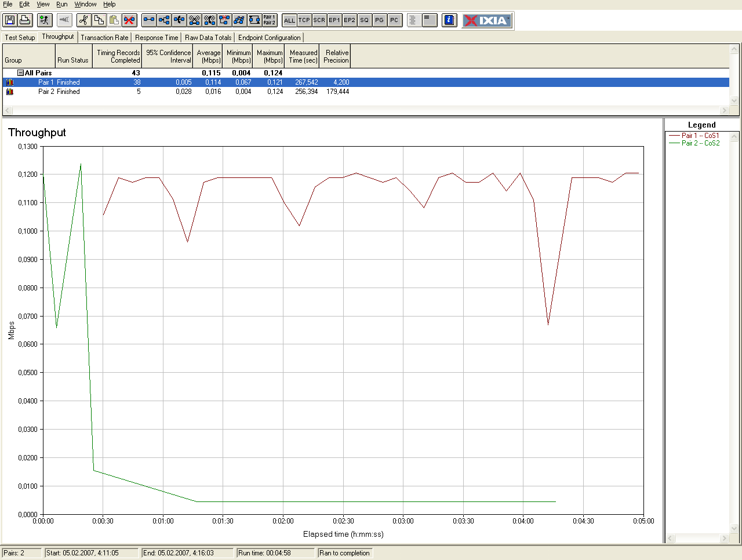This screenshot has width=742, height=560.
Task: Select the Pair 1 Finished row
Action: point(366,82)
